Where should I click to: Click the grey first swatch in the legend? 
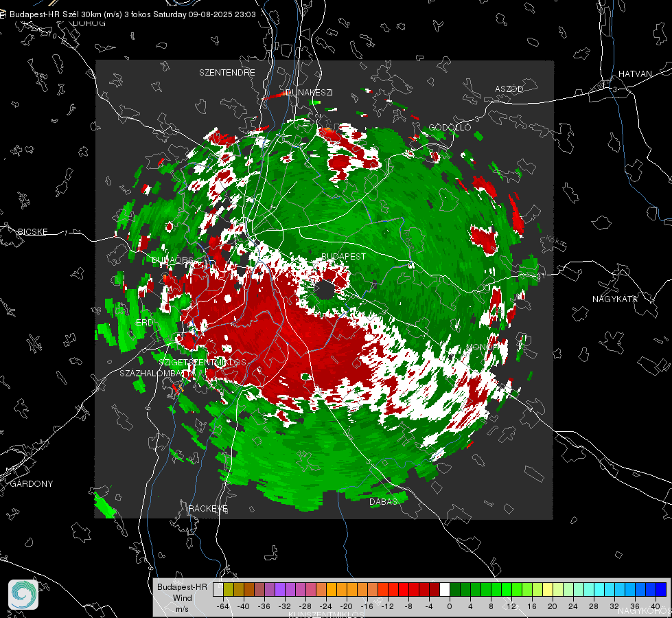click(218, 589)
